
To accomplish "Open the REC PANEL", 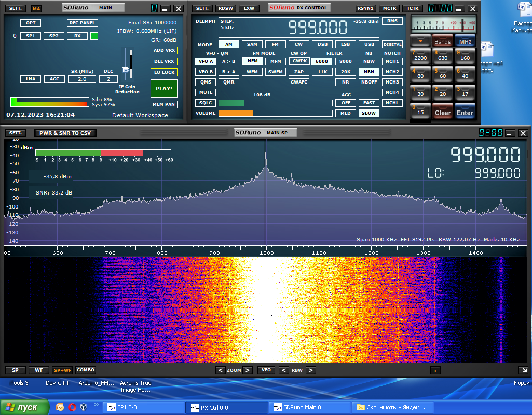I will (82, 23).
